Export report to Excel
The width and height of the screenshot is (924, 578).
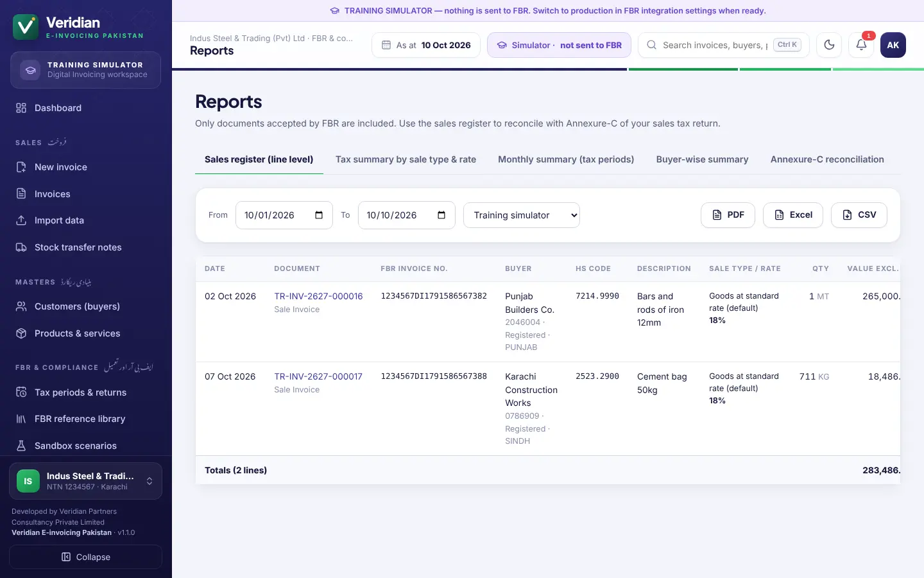tap(793, 215)
